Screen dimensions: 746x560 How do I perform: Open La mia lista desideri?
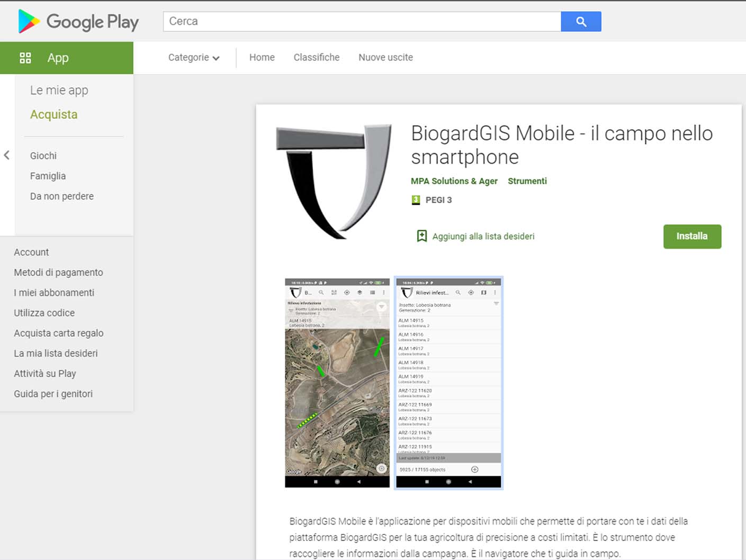56,354
